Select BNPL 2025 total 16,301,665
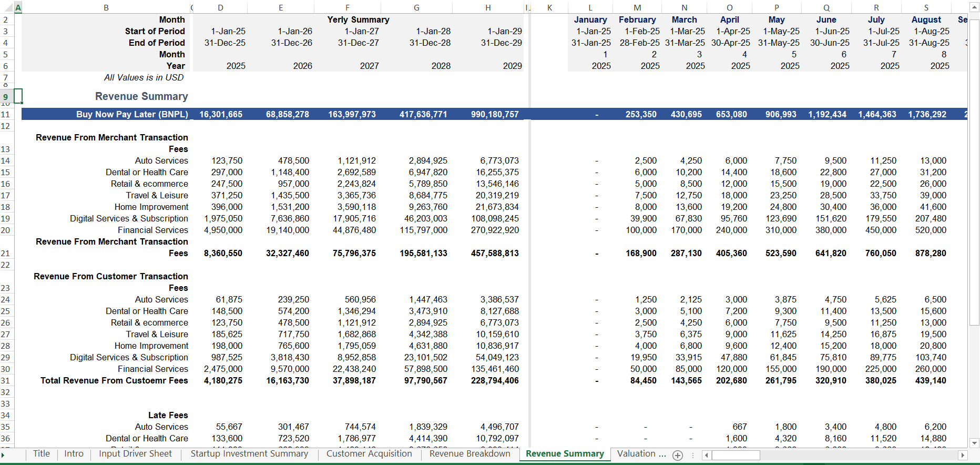 [221, 114]
